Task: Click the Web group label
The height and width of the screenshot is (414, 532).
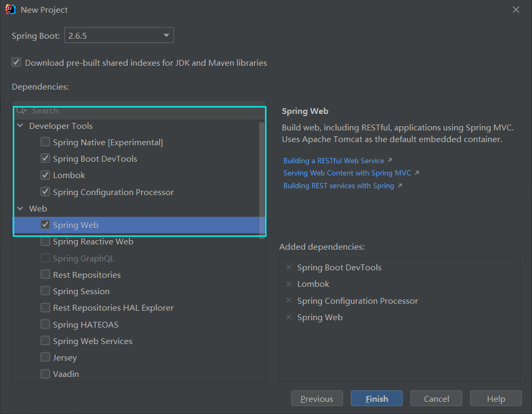Action: (x=38, y=209)
